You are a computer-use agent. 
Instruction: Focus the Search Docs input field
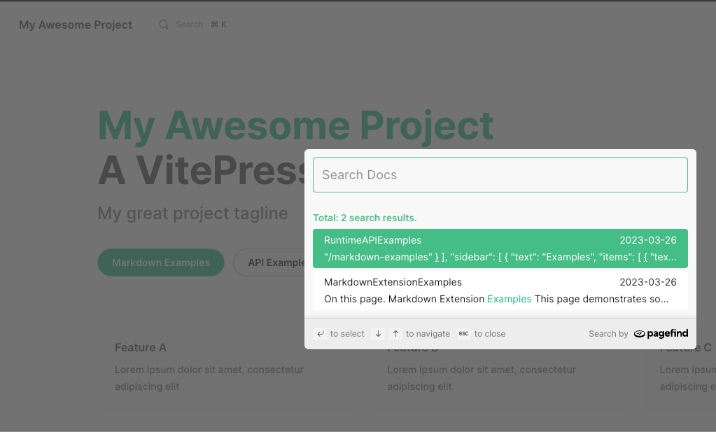click(x=500, y=175)
